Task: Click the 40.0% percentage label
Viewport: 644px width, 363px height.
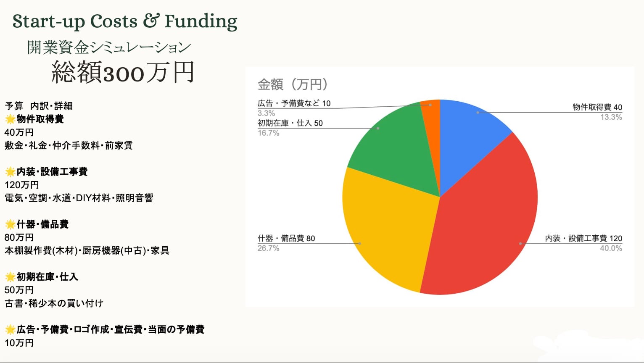Action: (611, 248)
